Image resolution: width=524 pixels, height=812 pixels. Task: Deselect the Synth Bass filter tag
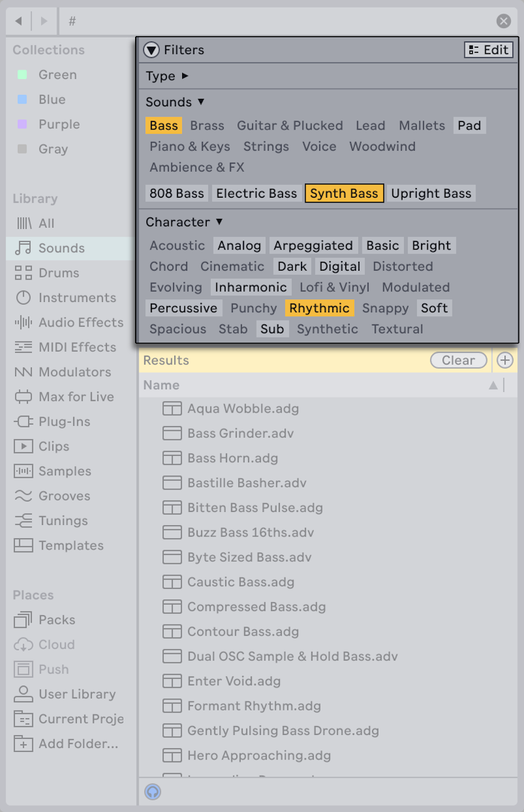coord(345,193)
